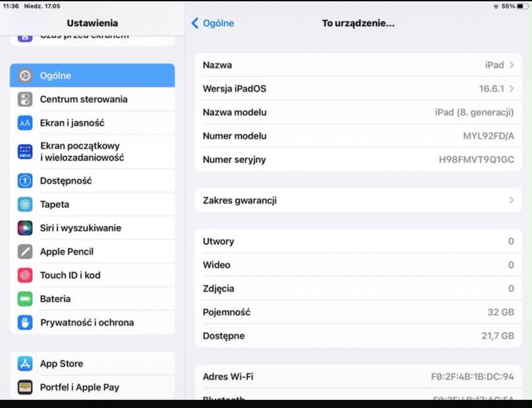Tap the Zdjęcia row
The width and height of the screenshot is (532, 408).
click(359, 288)
